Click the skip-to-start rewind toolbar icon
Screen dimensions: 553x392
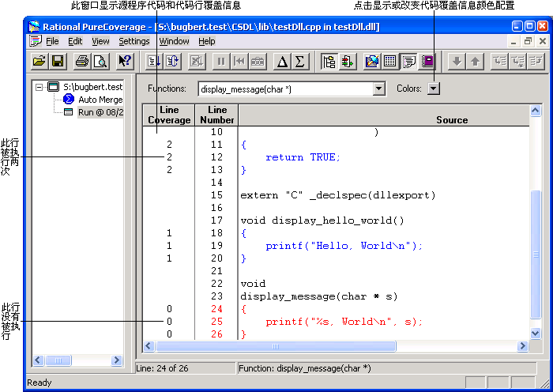click(x=239, y=62)
